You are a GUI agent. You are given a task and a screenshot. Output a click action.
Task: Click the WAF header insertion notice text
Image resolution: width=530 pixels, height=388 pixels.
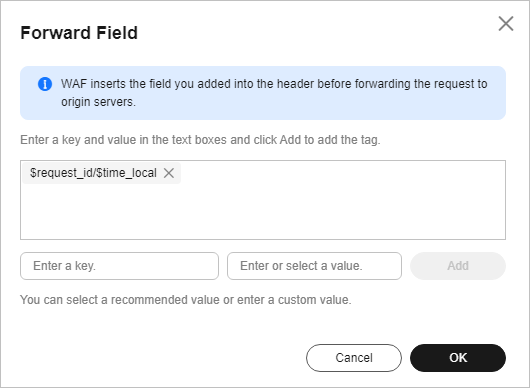tap(274, 93)
